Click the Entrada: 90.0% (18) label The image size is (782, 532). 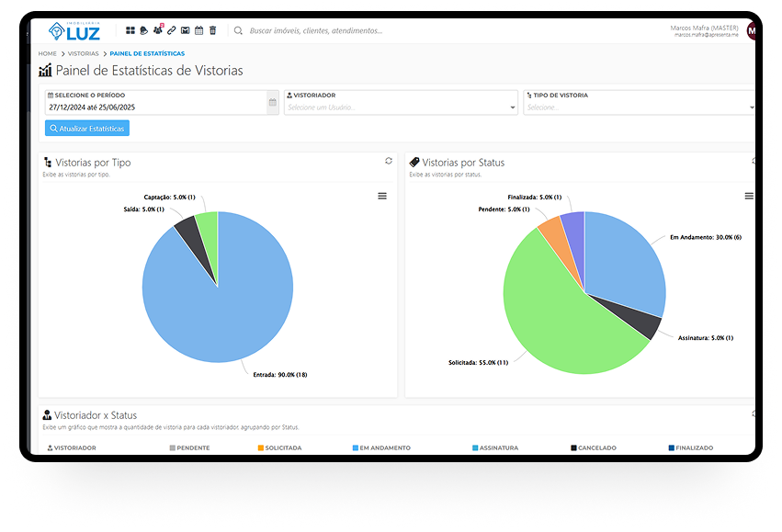(x=279, y=375)
